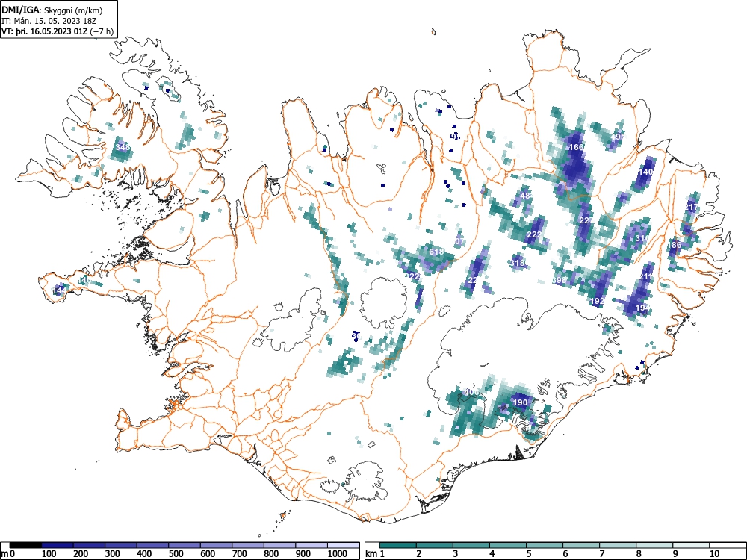Click the "166" visibility value on map
This screenshot has height=560, width=747.
coord(577,147)
